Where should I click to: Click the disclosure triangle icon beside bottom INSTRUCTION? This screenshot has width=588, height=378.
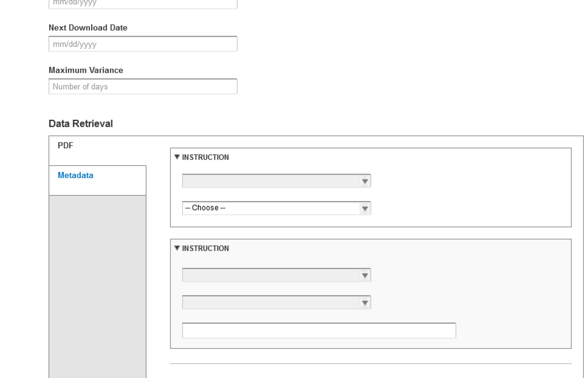(178, 248)
